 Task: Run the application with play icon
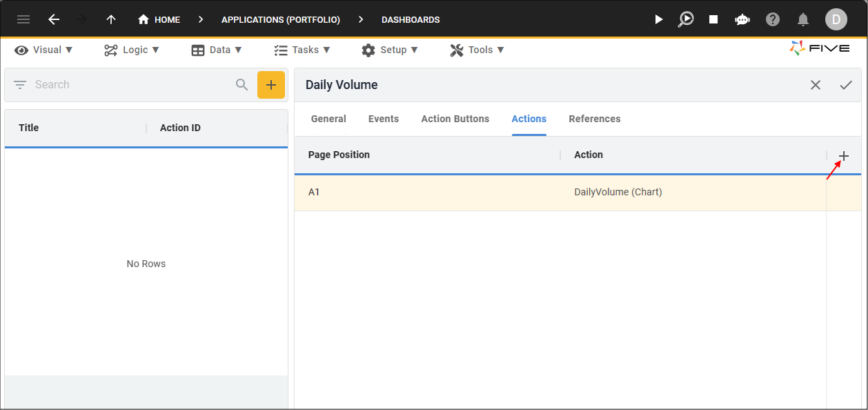659,19
